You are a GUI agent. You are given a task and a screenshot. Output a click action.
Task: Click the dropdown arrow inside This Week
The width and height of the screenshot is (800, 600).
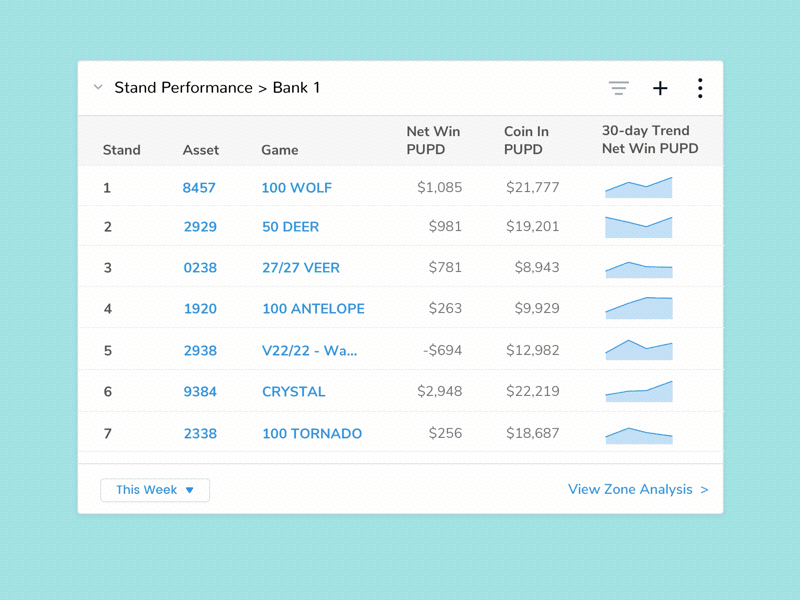point(190,490)
